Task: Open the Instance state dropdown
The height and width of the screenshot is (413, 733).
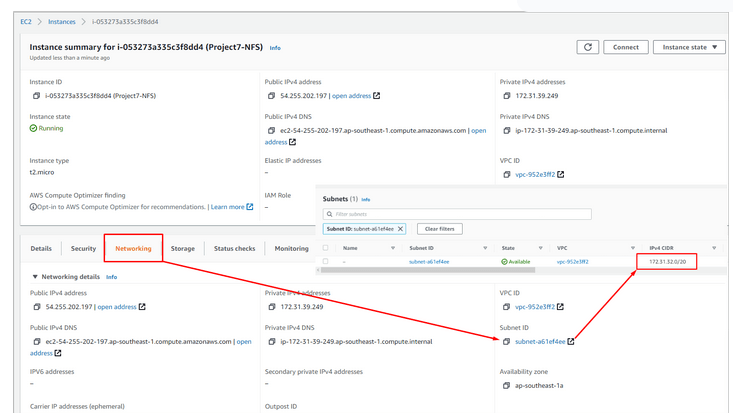Action: [689, 47]
